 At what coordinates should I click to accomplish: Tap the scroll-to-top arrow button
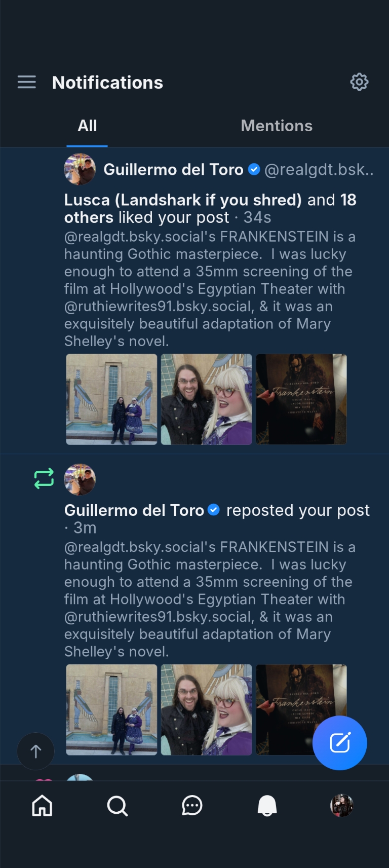(35, 751)
